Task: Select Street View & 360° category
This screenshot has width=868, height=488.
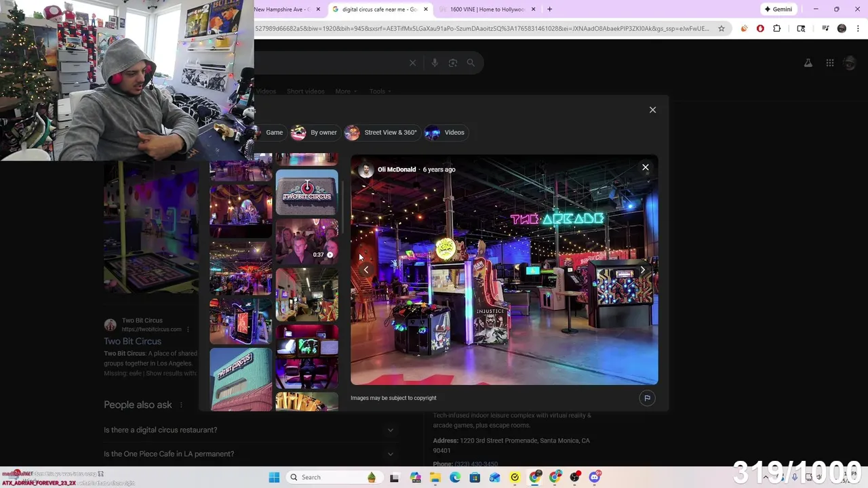Action: tap(382, 132)
